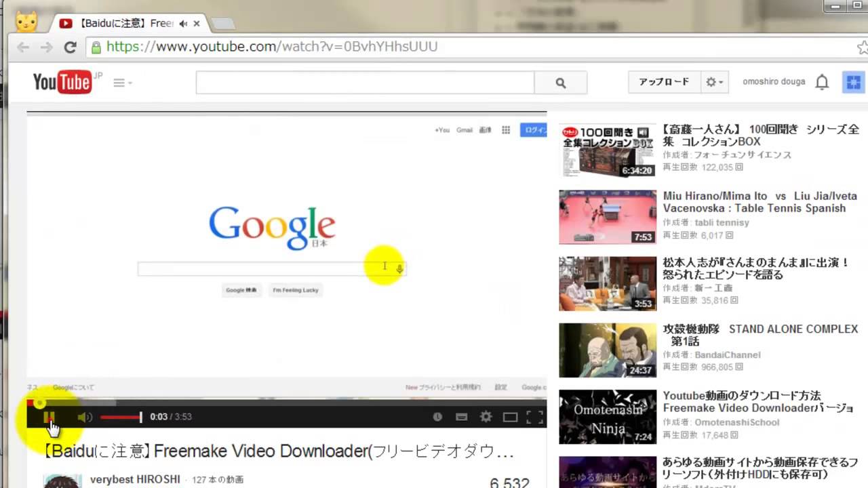Open Omotenashi Ninja video thumbnail
868x488 pixels.
point(608,416)
